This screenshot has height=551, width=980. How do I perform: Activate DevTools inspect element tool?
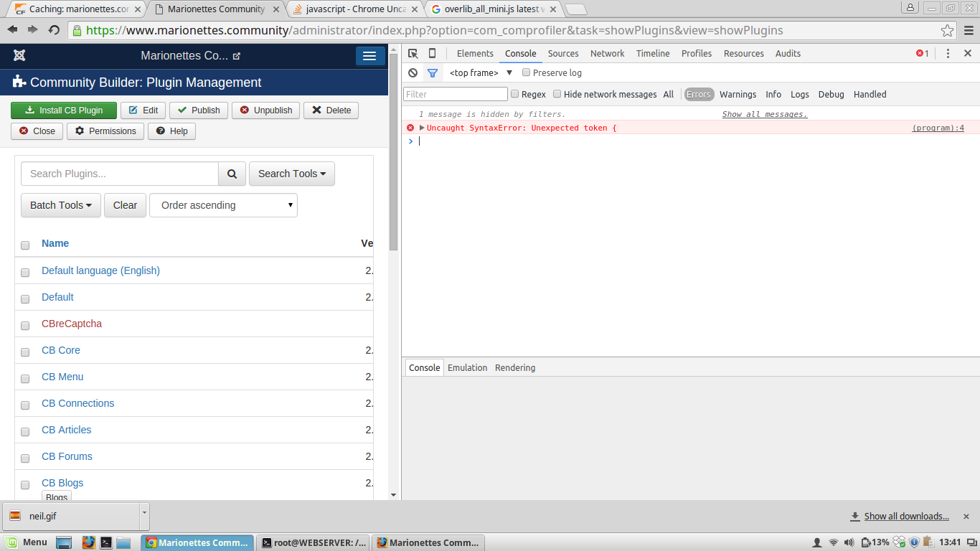413,53
